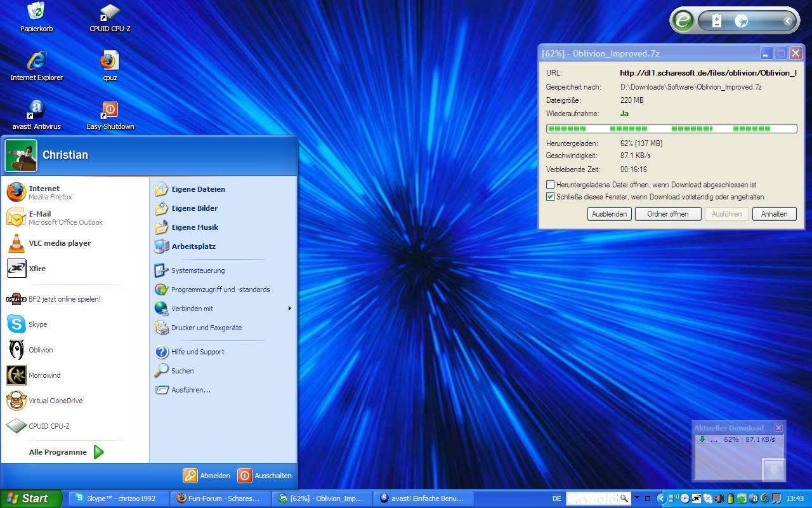Uncheck the close window when download finishes option
The width and height of the screenshot is (812, 508).
click(x=551, y=197)
